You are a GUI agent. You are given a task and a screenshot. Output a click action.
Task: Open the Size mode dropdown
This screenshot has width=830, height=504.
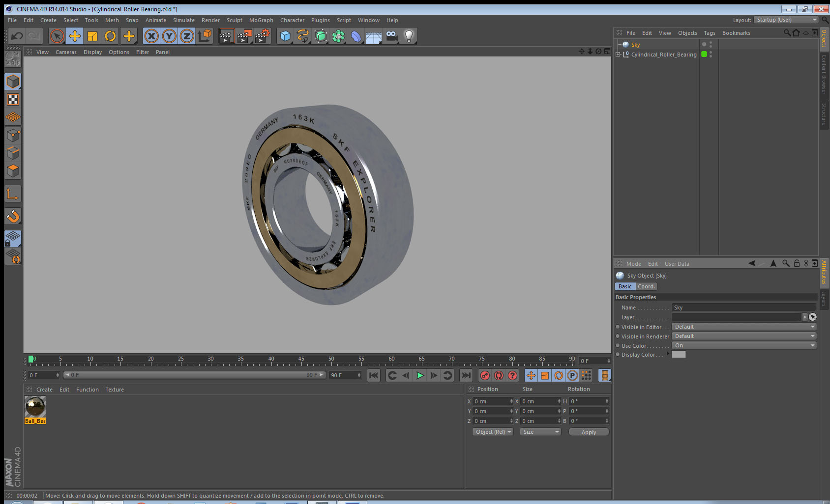click(540, 432)
